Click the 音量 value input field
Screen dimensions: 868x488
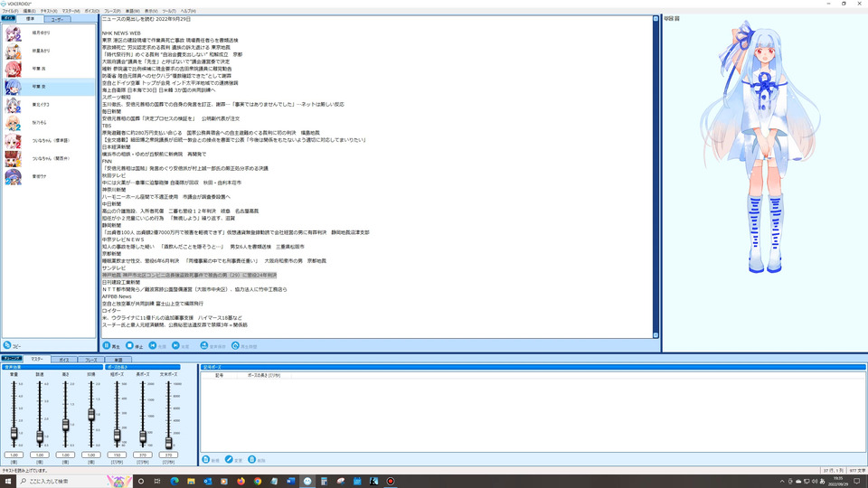click(14, 455)
